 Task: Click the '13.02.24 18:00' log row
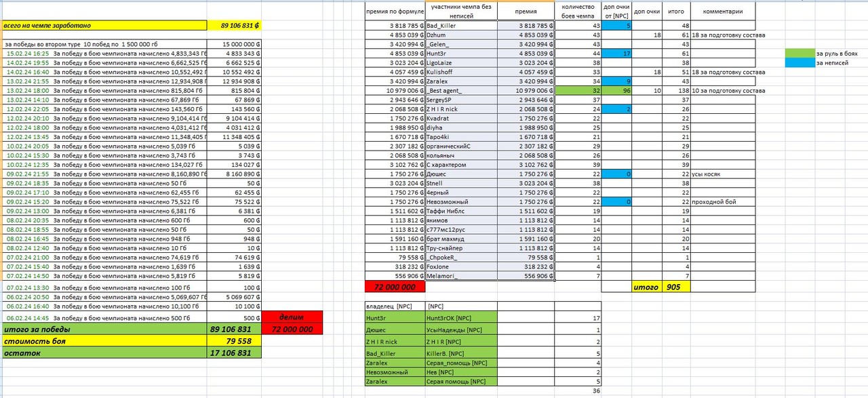[104, 90]
